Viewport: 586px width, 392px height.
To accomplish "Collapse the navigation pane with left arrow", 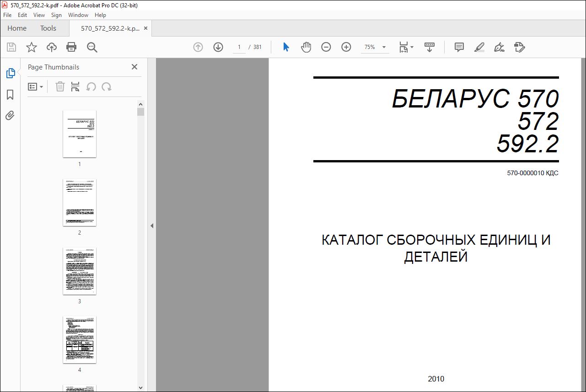I will (x=152, y=226).
